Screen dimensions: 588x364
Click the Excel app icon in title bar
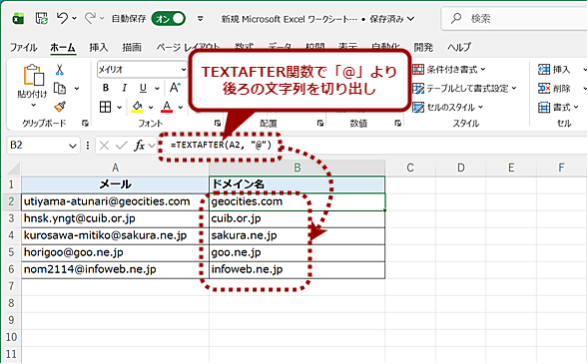18,18
